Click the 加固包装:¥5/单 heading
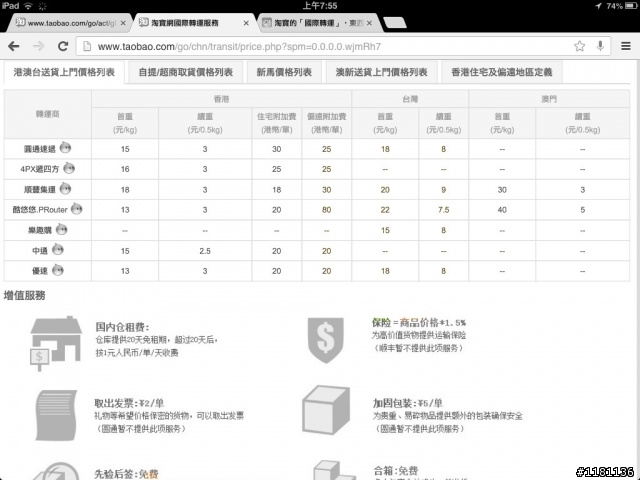Screen dimensions: 640x480 [x=407, y=403]
